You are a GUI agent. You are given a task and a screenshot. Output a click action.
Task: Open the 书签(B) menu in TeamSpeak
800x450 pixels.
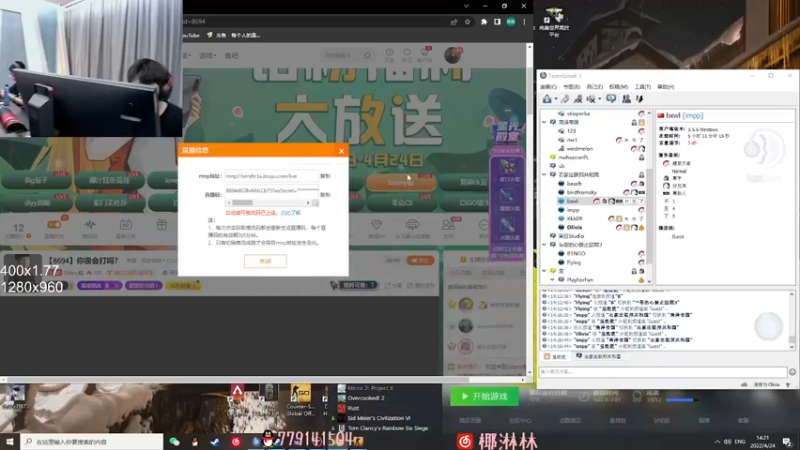pos(571,87)
